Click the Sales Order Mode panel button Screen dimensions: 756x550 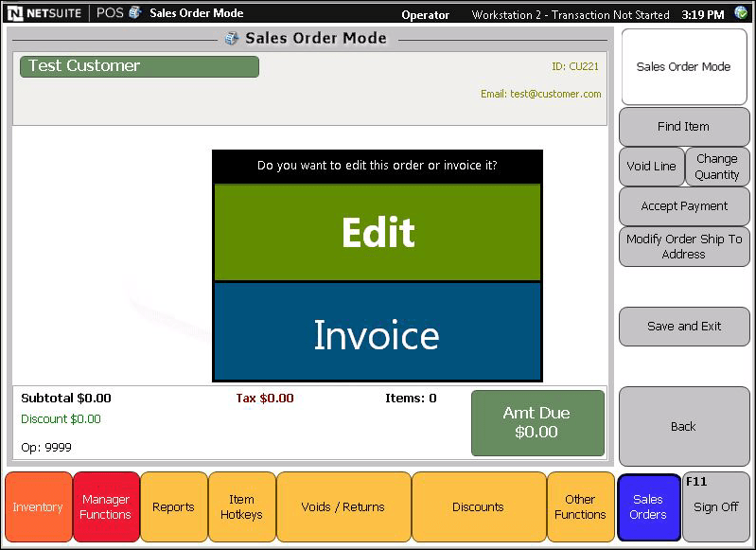[684, 66]
